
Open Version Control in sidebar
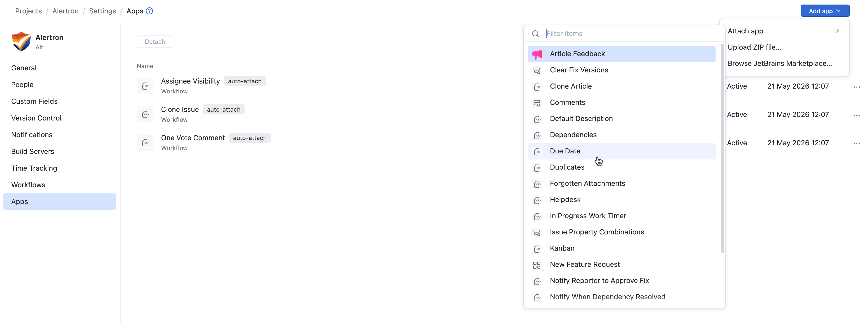[59, 118]
